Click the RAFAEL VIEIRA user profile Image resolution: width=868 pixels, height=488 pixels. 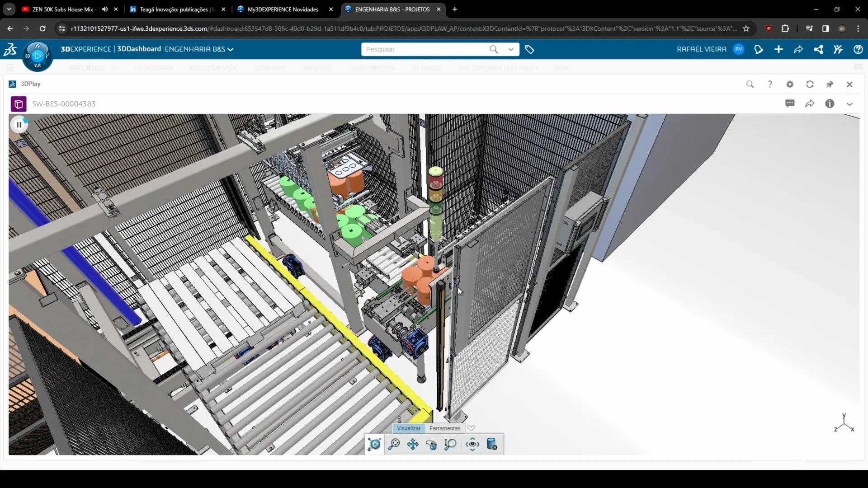coord(701,49)
